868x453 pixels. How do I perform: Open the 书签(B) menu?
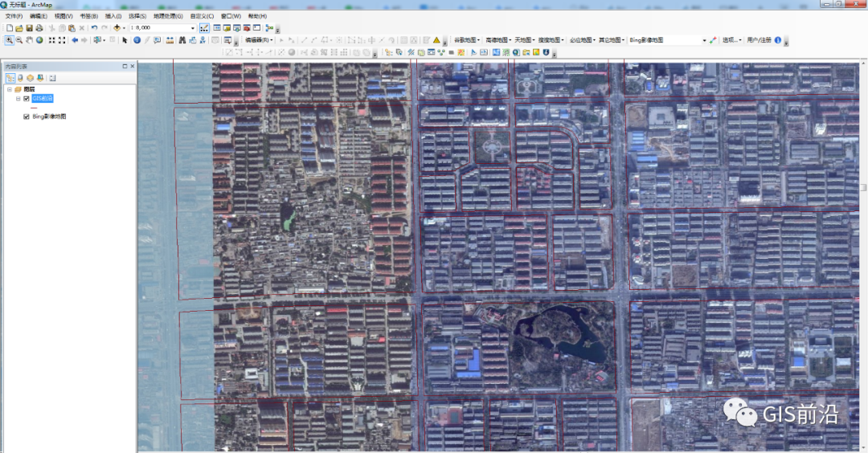click(x=88, y=16)
